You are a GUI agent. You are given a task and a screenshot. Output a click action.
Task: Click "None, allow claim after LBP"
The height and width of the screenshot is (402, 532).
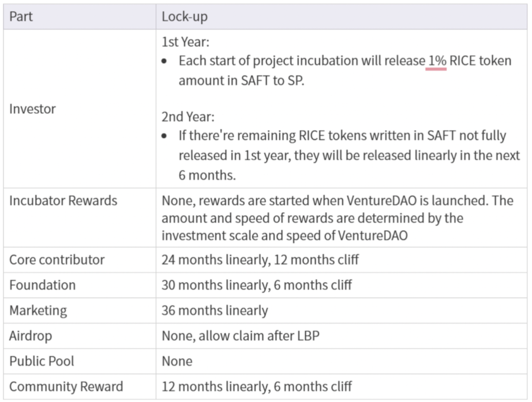240,335
